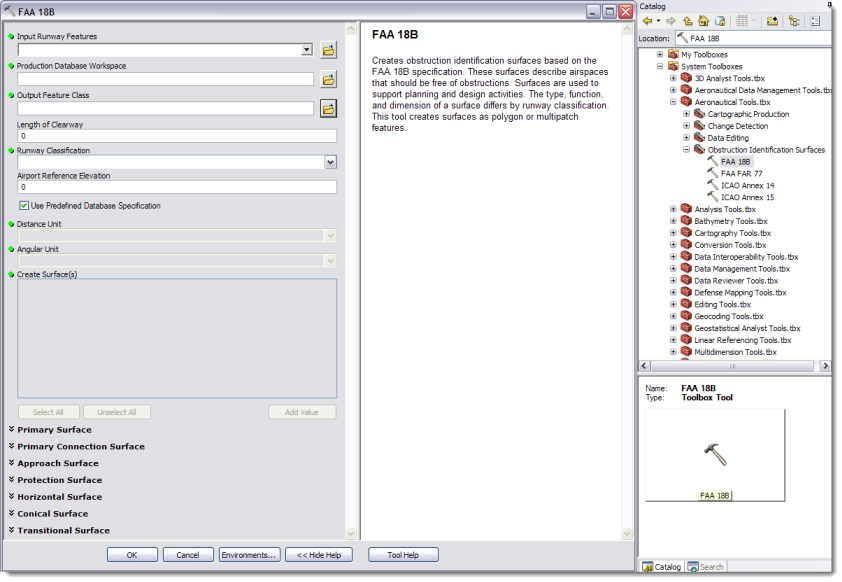
Task: Open the Catalog back history dropdown arrow
Action: 658,21
